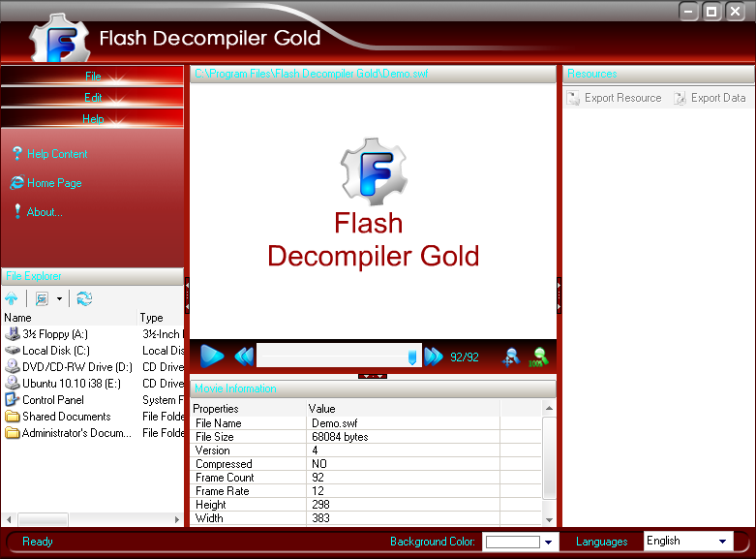Select DVD/CD-RW Drive (D:)

coord(77,367)
